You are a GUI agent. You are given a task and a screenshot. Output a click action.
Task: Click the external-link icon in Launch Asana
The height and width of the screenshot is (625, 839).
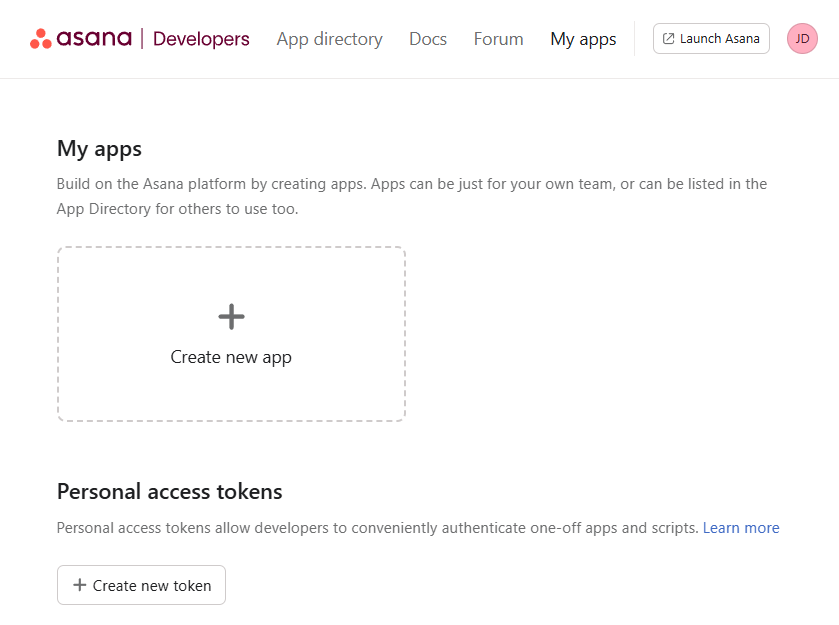(x=669, y=39)
